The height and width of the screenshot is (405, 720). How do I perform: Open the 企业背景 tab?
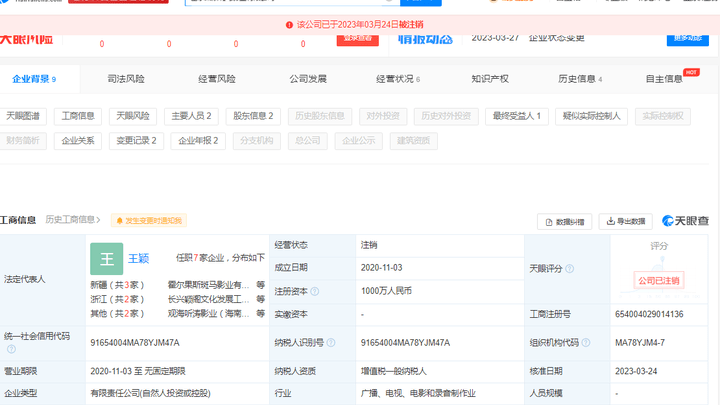click(34, 79)
